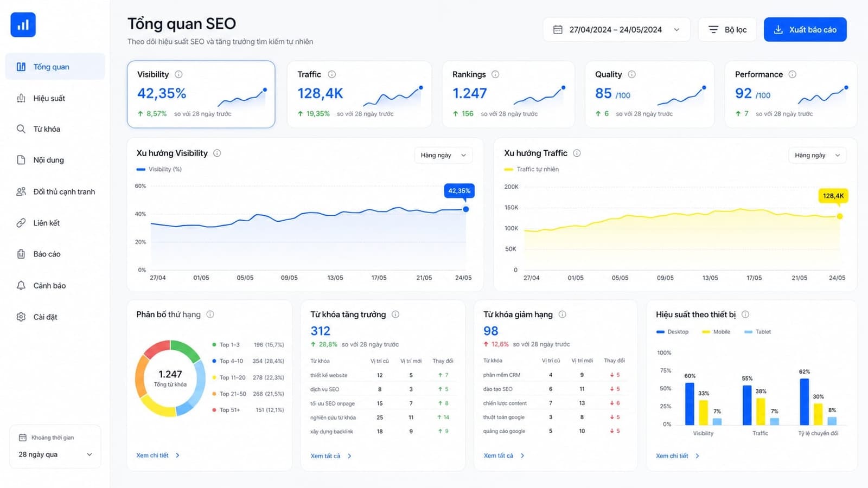The height and width of the screenshot is (488, 868).
Task: Click the Đối thủ cạnh tranh people icon
Action: 21,191
